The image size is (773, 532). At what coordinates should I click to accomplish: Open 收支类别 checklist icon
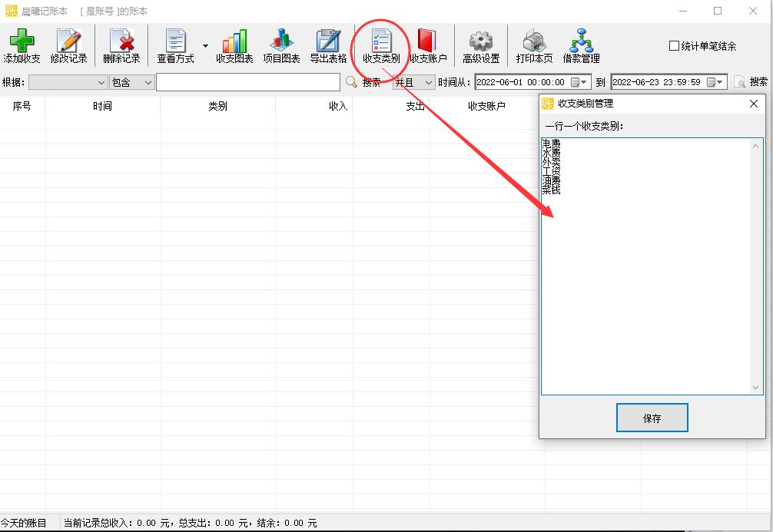pos(381,41)
